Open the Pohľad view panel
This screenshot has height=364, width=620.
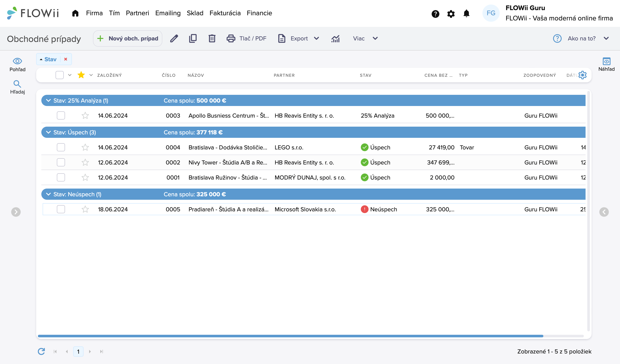(x=17, y=65)
